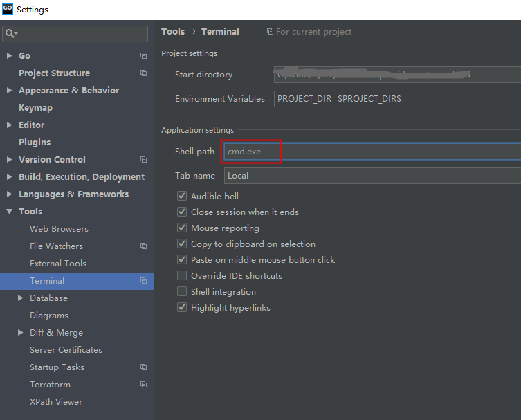The image size is (521, 420).
Task: Select the Languages & Frameworks category
Action: [74, 194]
